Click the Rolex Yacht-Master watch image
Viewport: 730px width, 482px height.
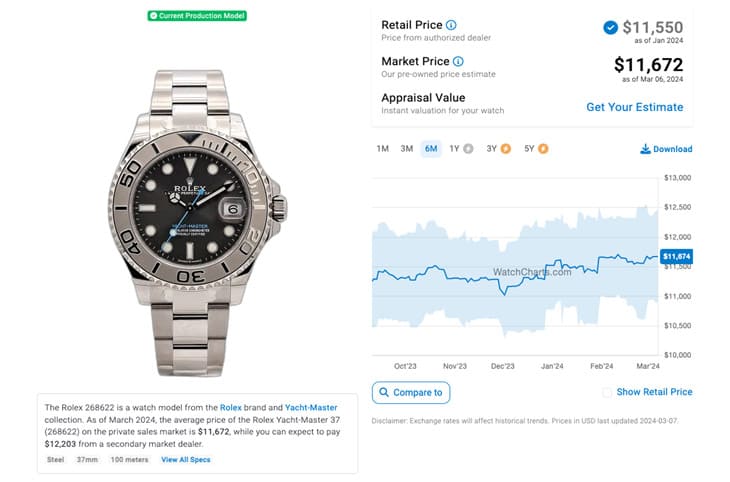click(197, 223)
